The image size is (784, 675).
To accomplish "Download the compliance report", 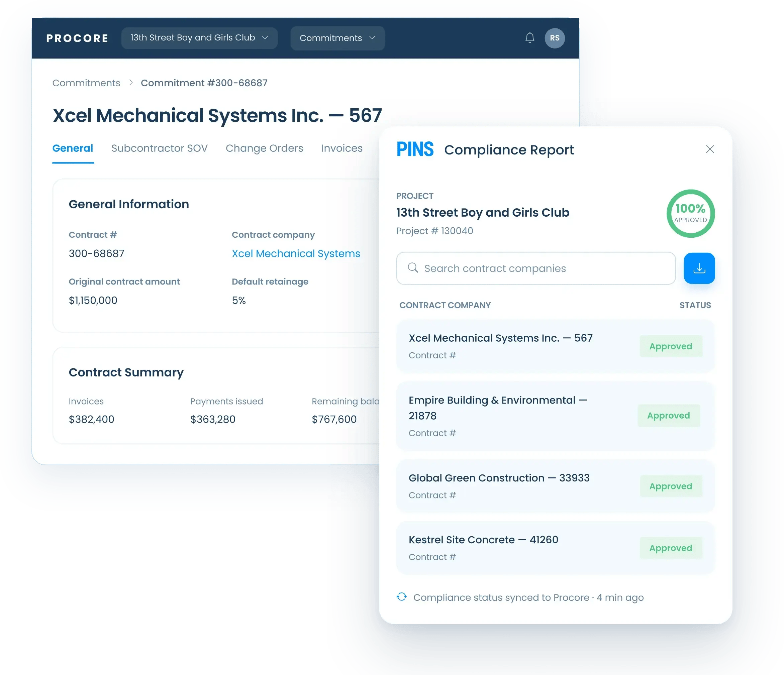I will tap(699, 268).
